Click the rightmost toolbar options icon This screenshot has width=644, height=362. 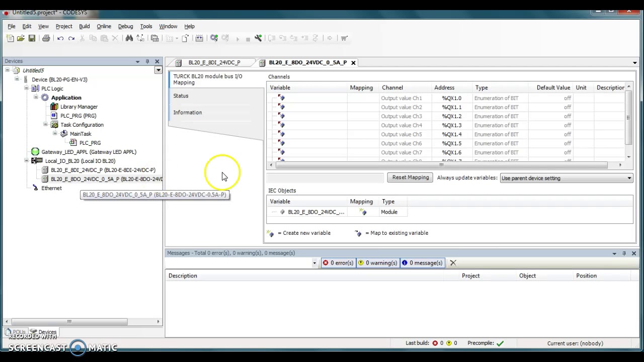click(344, 38)
